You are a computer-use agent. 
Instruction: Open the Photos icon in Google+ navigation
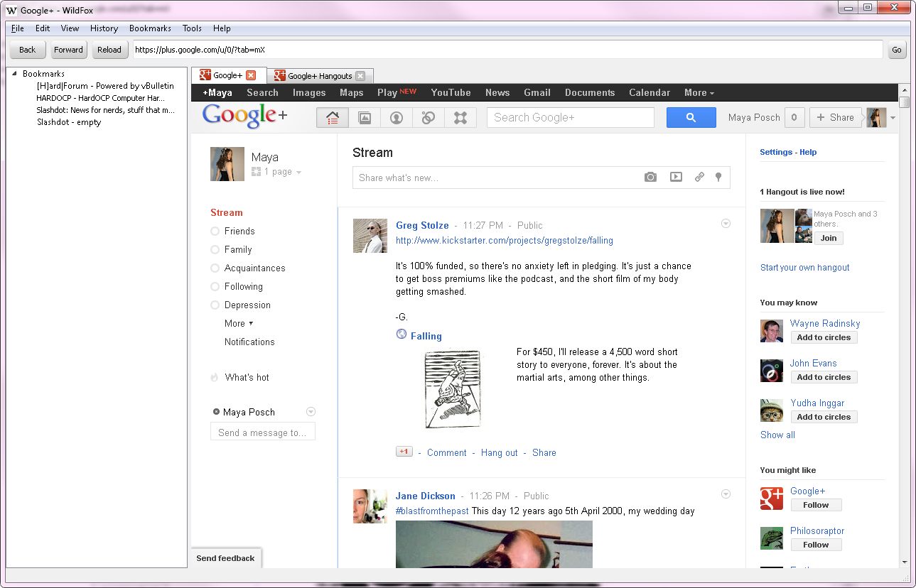pyautogui.click(x=365, y=118)
